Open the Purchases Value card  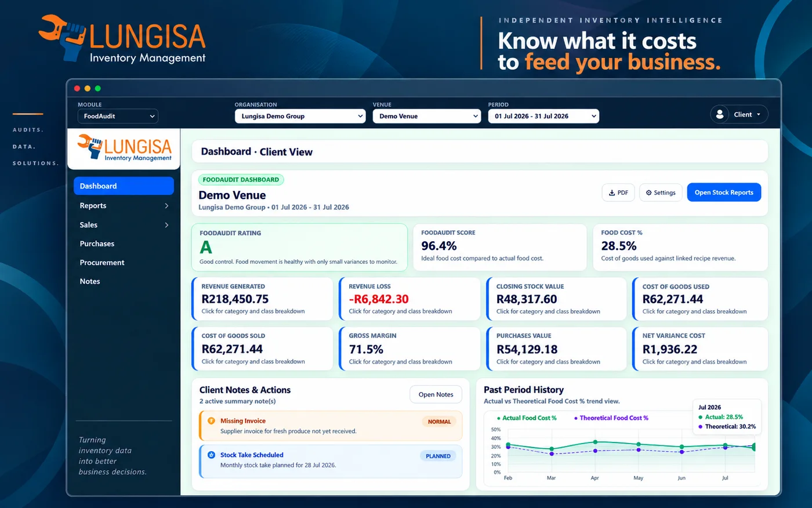click(x=557, y=349)
